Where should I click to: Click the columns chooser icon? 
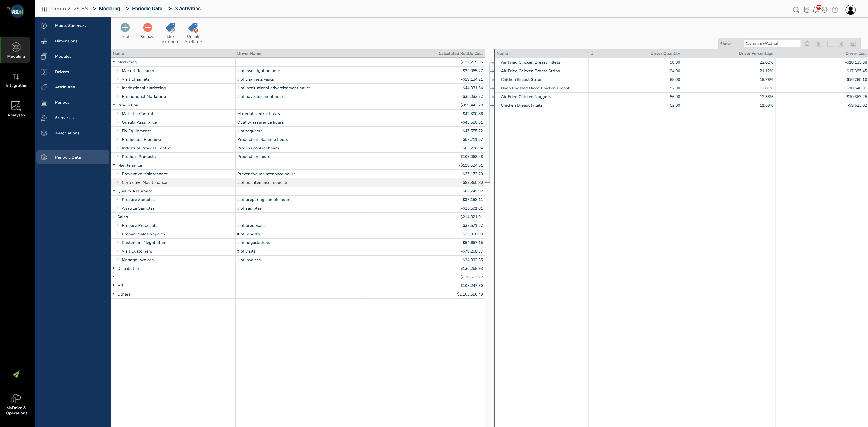click(853, 43)
